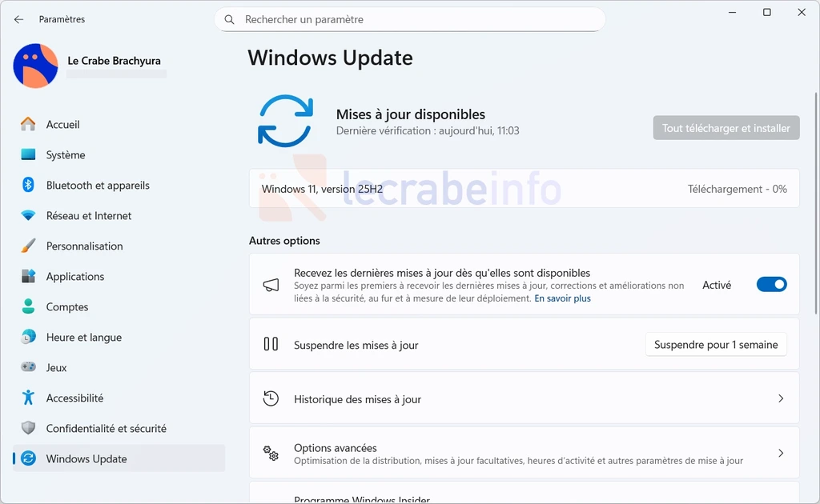Minimize the Paramètres window
This screenshot has height=504, width=820.
[x=732, y=12]
